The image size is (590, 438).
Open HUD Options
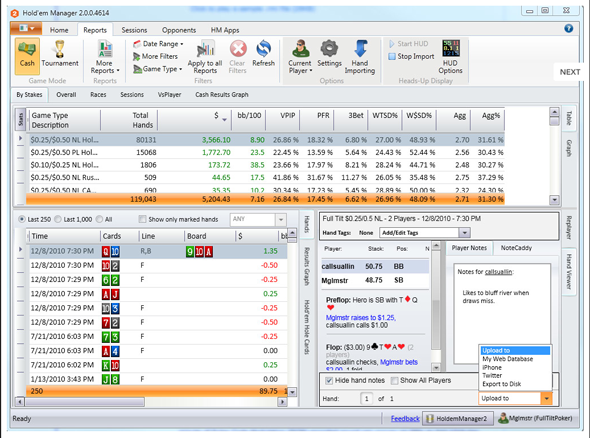(450, 57)
